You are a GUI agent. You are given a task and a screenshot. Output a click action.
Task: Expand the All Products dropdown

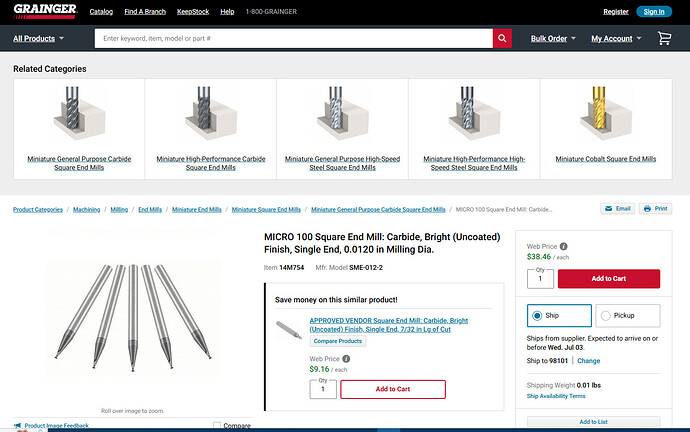(38, 38)
